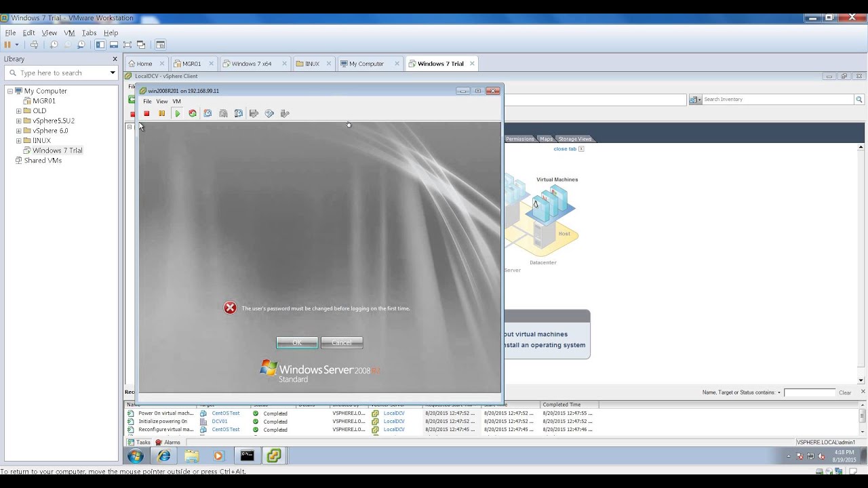Click the Clear button in recent tasks filter
The width and height of the screenshot is (868, 488).
(x=845, y=393)
